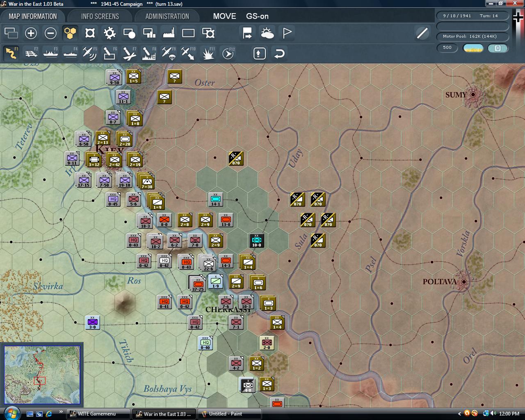The height and width of the screenshot is (420, 525).
Task: Open WITE Gamemenu in the taskbar
Action: (98, 414)
